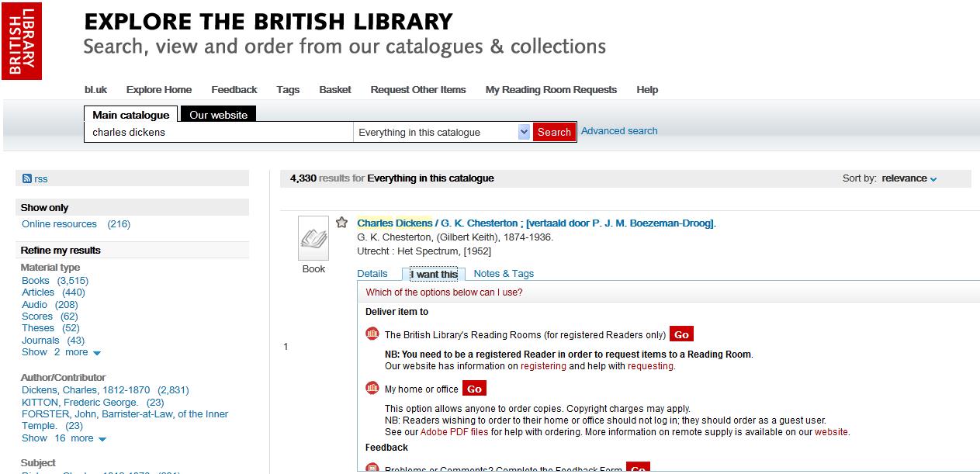Click the RSS feed icon

(27, 179)
